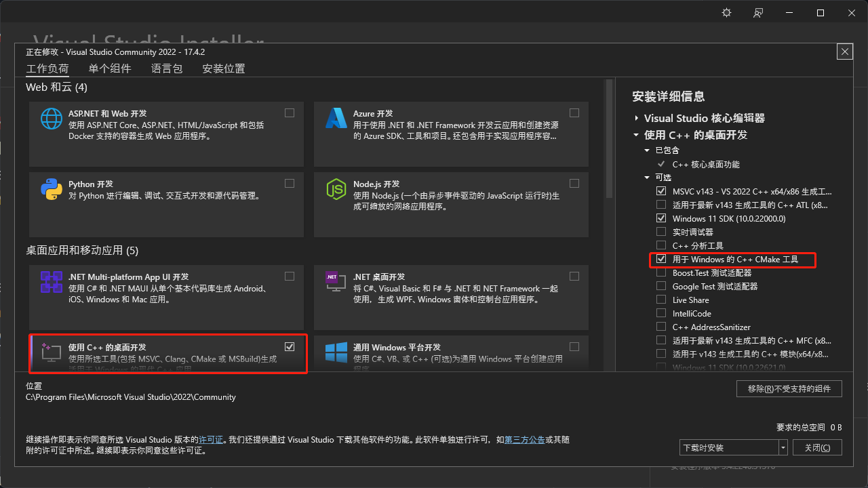
Task: Collapse the 可选 section
Action: click(x=647, y=177)
